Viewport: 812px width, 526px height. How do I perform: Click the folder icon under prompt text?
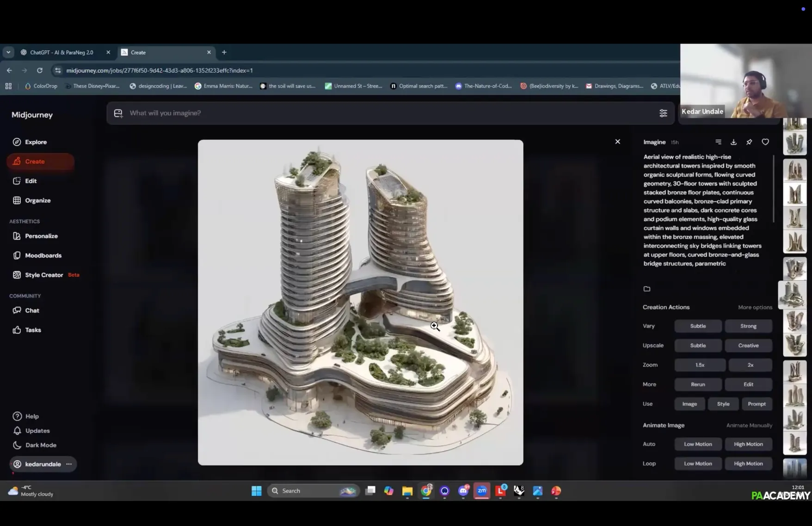[x=647, y=289]
